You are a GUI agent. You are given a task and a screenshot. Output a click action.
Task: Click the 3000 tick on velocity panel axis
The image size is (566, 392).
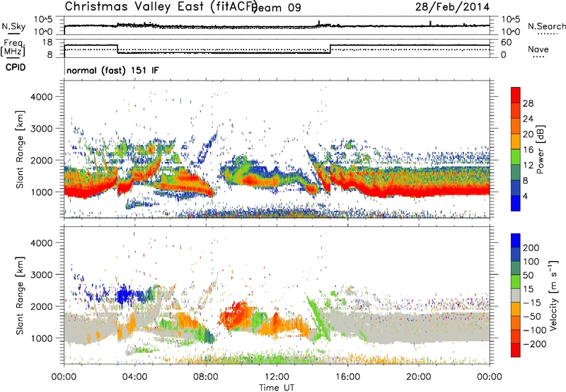[41, 275]
